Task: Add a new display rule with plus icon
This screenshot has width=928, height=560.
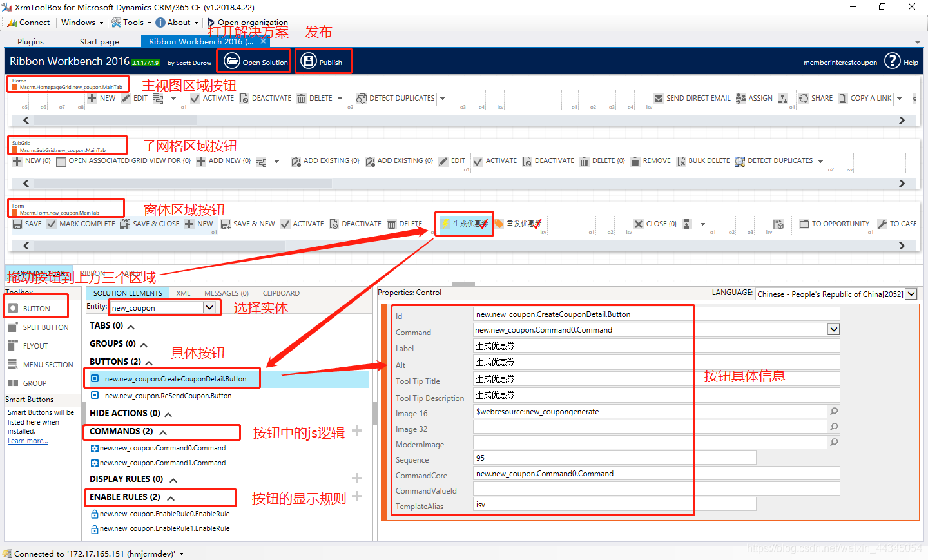Action: tap(357, 478)
